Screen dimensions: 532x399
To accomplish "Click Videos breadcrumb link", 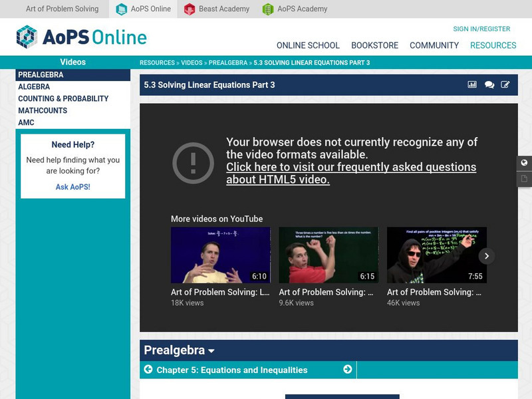I will (x=192, y=63).
